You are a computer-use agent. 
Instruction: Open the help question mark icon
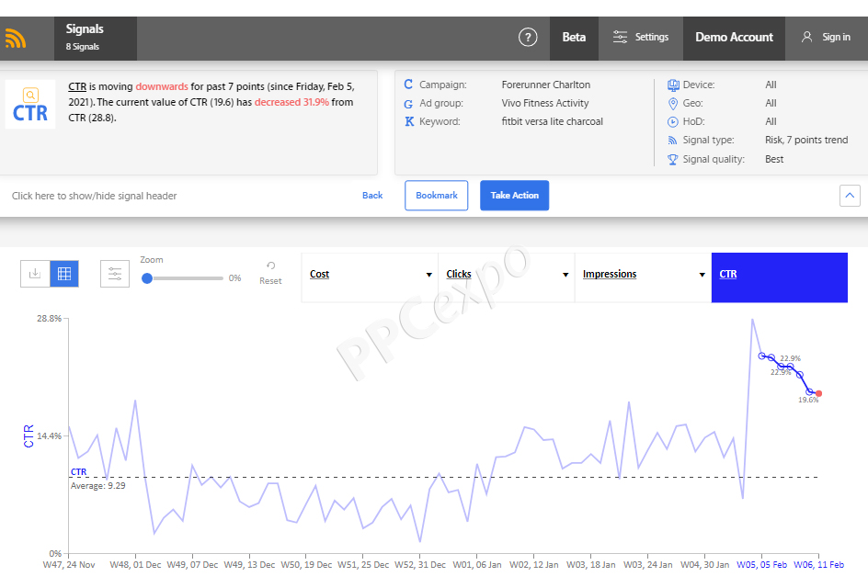(527, 38)
